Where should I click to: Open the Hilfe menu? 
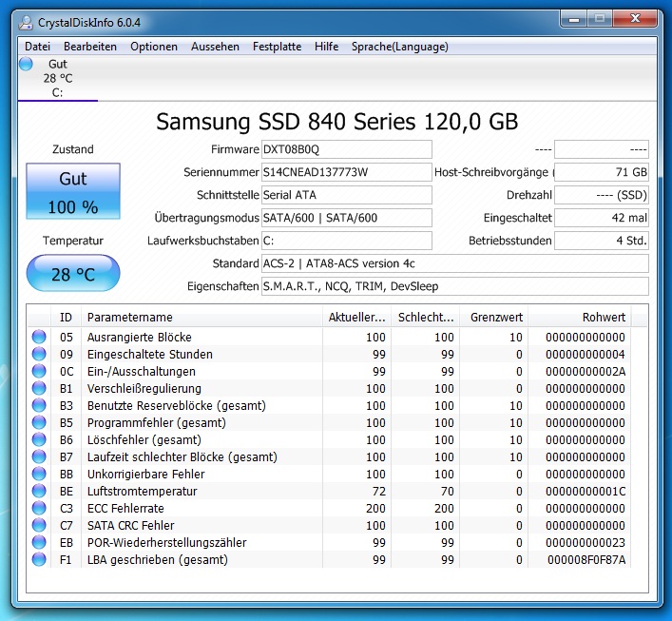point(327,47)
